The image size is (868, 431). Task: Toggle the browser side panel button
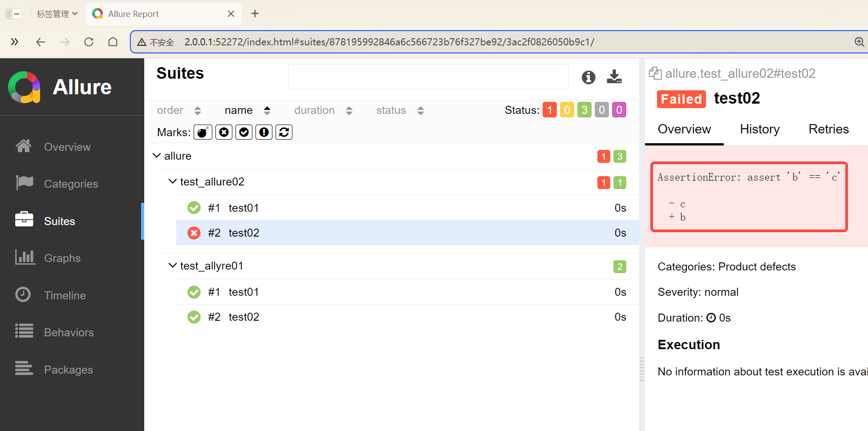click(13, 14)
